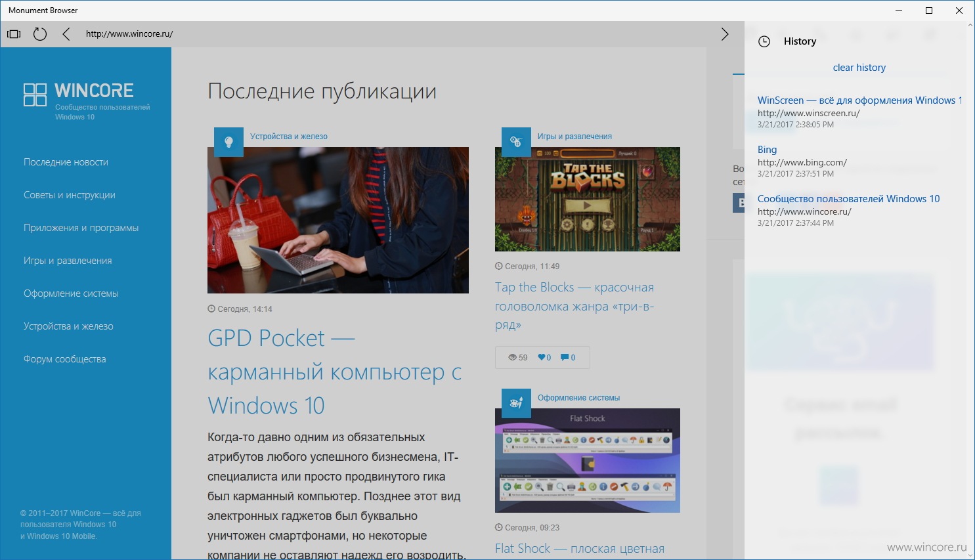Click the design category icon above Flat Shock

tap(516, 403)
